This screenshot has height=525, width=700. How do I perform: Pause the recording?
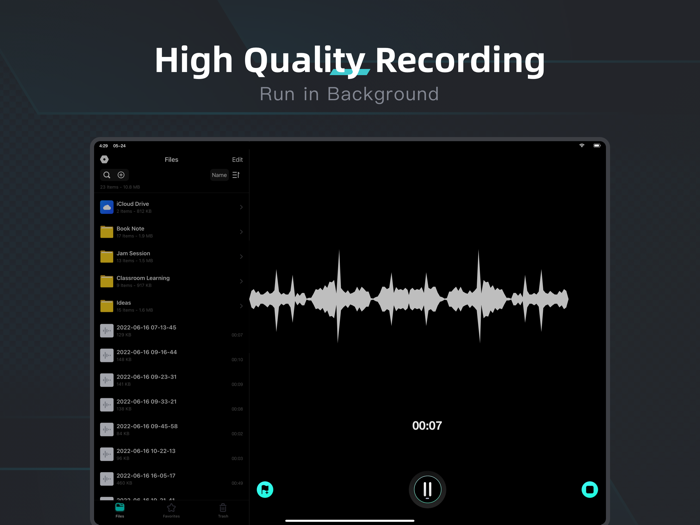click(427, 490)
